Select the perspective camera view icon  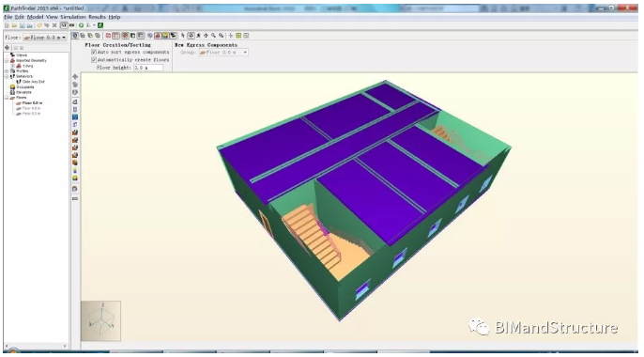click(x=75, y=36)
